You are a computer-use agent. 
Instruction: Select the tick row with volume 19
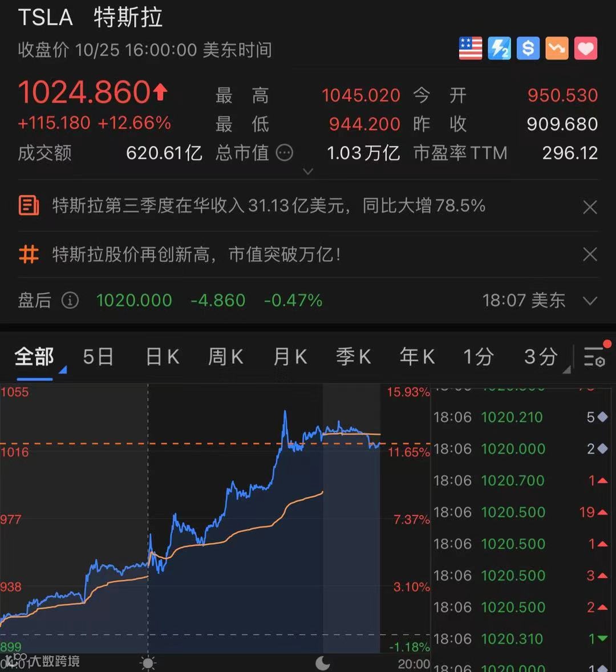click(521, 512)
